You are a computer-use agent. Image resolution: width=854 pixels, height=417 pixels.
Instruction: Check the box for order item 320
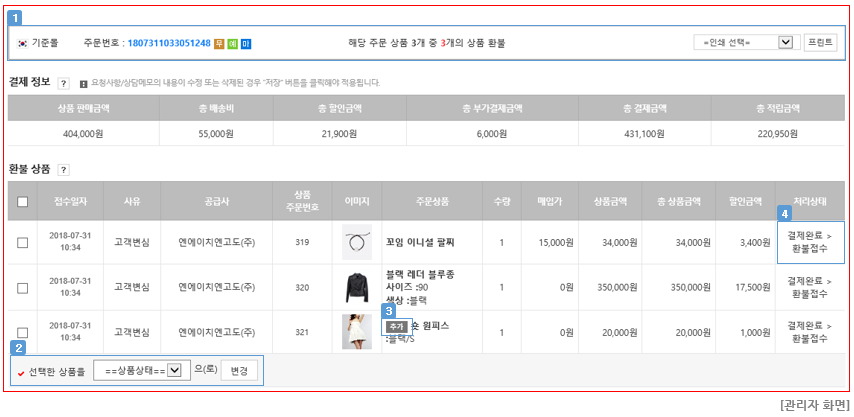click(22, 288)
